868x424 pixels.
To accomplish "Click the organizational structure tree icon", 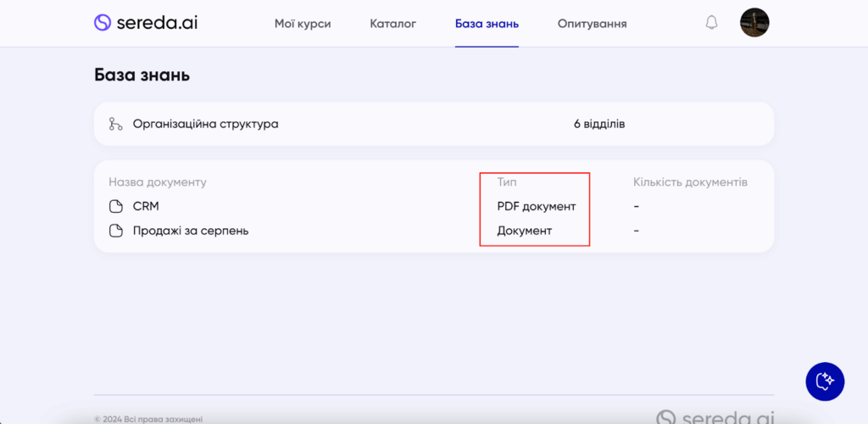I will pos(116,124).
